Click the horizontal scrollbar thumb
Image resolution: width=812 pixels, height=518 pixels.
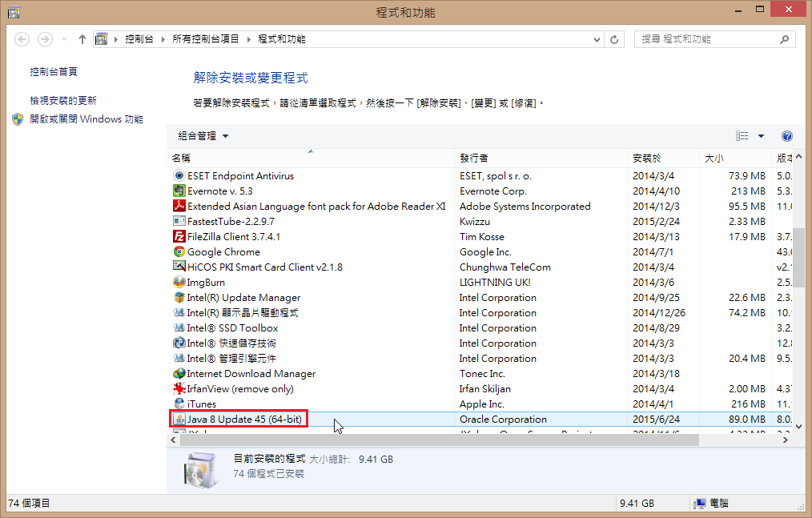(x=439, y=440)
